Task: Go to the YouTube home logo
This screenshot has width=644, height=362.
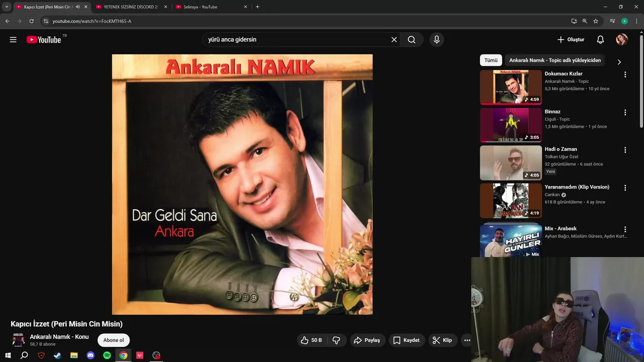Action: tap(44, 40)
